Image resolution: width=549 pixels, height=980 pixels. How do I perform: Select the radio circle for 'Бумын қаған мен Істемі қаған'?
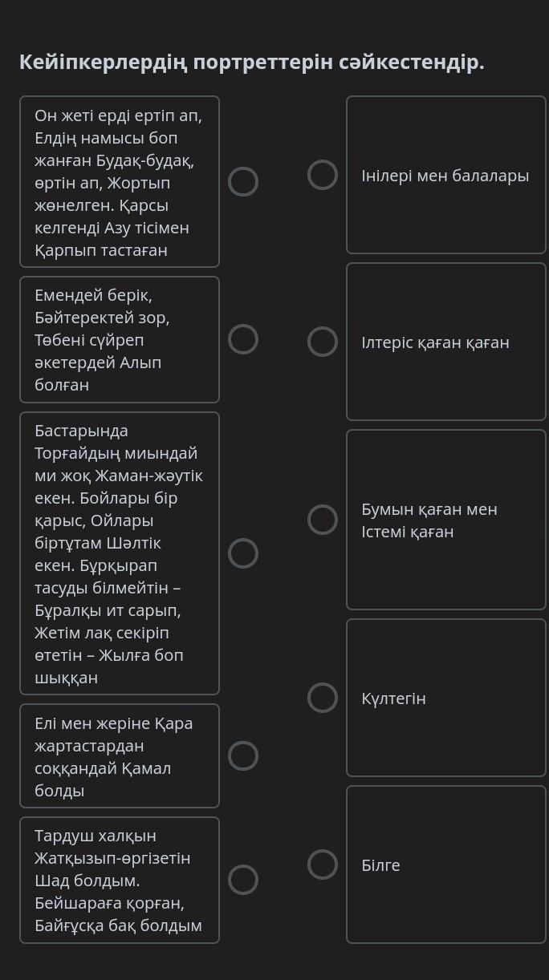pyautogui.click(x=323, y=520)
